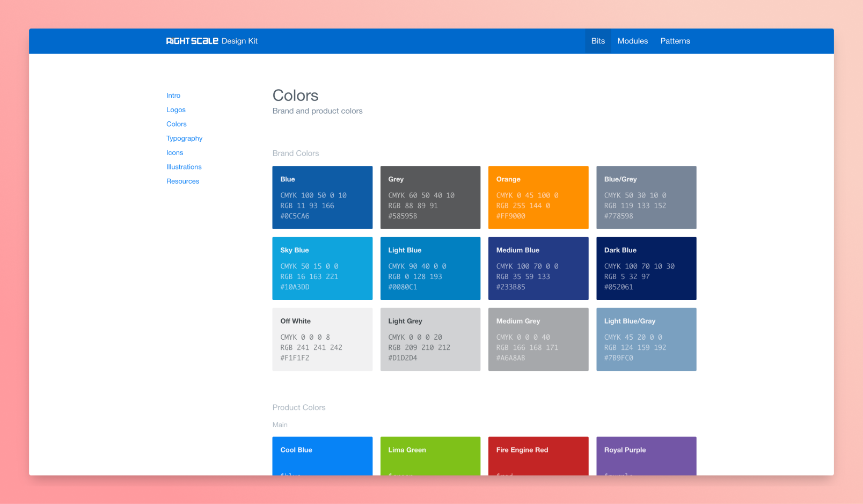Click the RightScale Design Kit logo
This screenshot has width=863, height=504.
click(211, 41)
